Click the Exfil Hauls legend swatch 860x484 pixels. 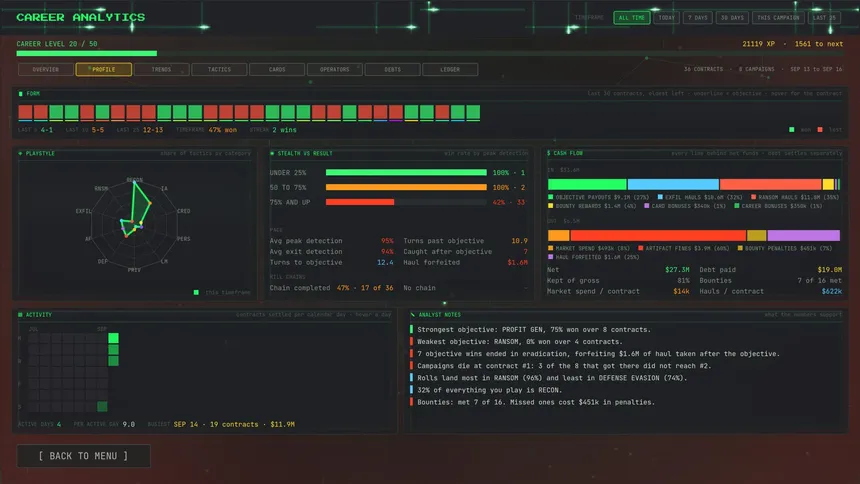pyautogui.click(x=660, y=197)
